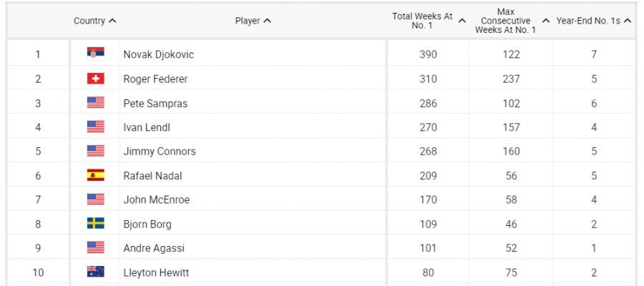Select the Rafael Nadal player name
644x286 pixels.
coord(152,175)
